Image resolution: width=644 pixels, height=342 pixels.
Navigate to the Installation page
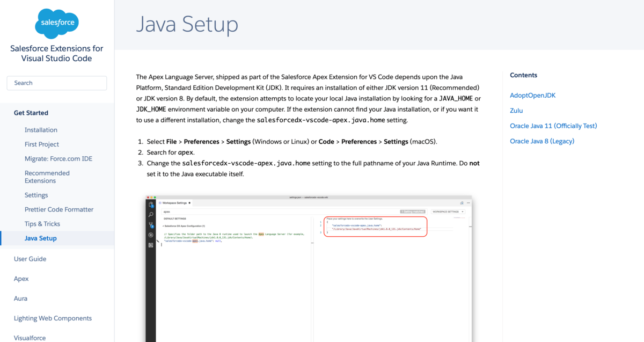41,129
